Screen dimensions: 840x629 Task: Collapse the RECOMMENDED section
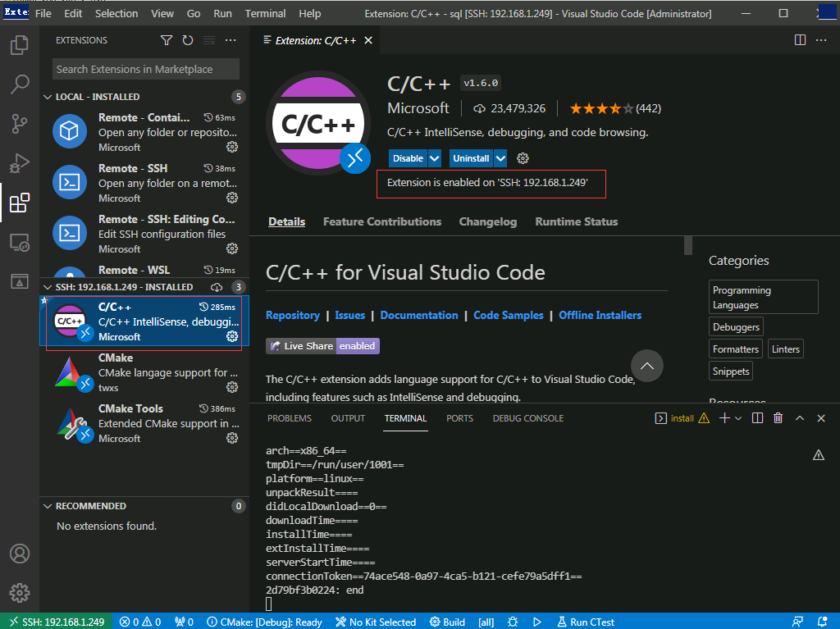[48, 506]
